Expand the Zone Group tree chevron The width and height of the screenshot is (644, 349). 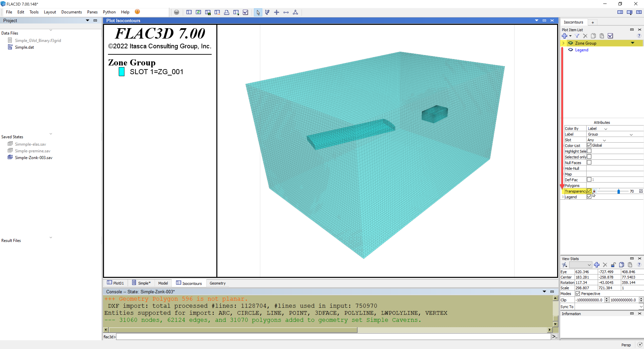tap(563, 43)
